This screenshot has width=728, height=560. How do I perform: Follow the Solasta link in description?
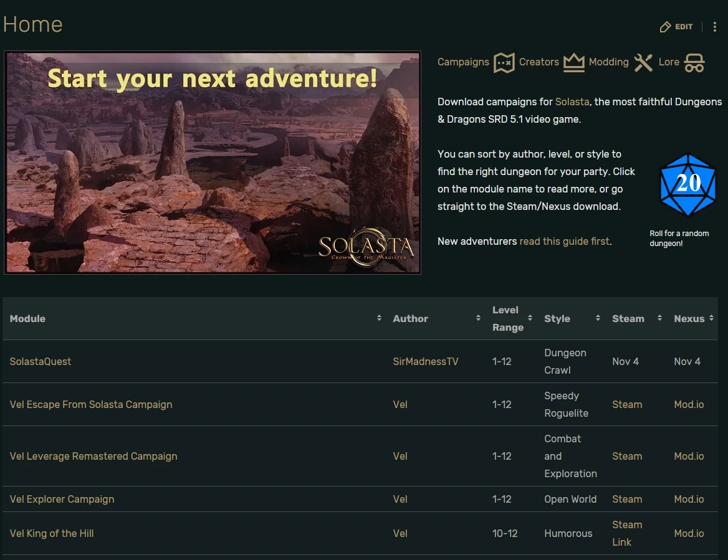coord(572,102)
